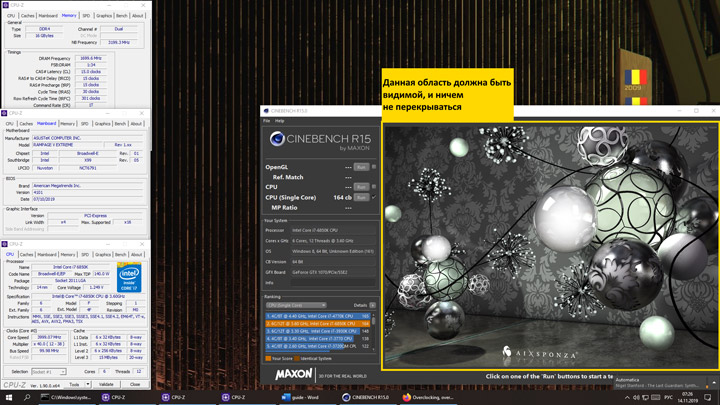Screen dimensions: 720x405
Task: Open the Mainboard tab in the CPU-Z window showing CPU
Action: (x=47, y=254)
